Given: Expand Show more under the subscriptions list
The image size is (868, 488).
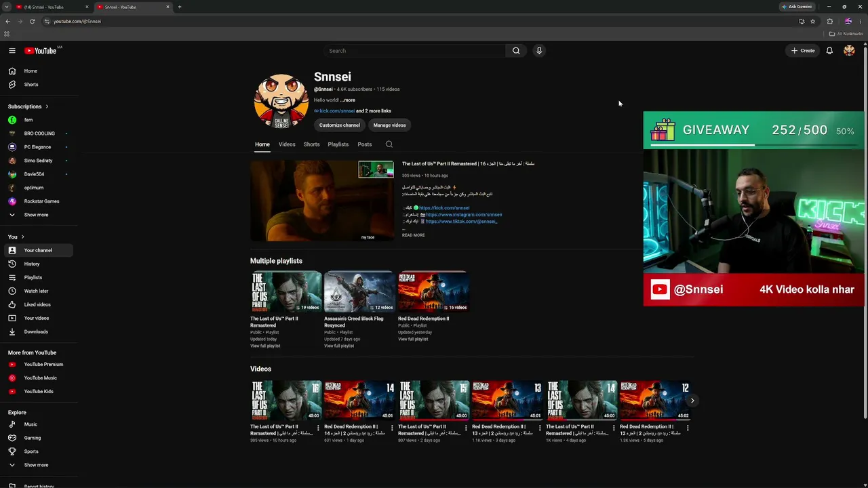Looking at the screenshot, I should (37, 215).
